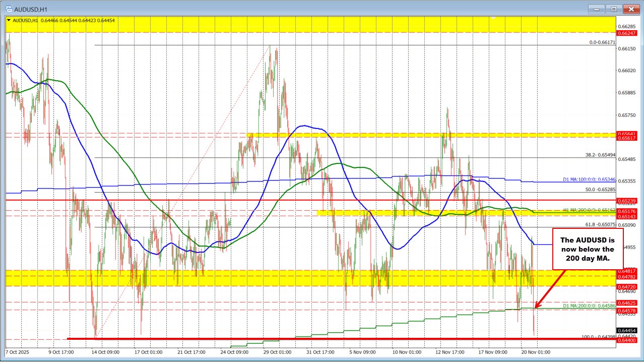Click the 7 Oct 2025 date axis label
The height and width of the screenshot is (362, 644).
click(19, 352)
